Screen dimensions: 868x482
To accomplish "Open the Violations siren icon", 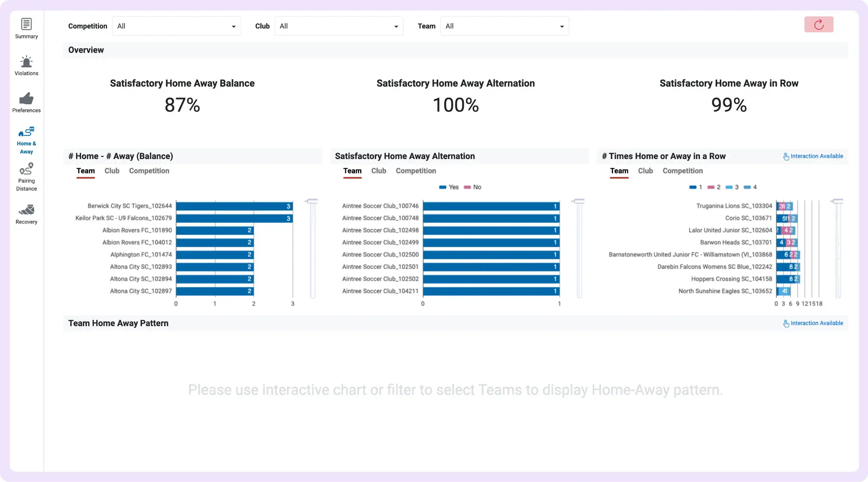I will pyautogui.click(x=26, y=62).
